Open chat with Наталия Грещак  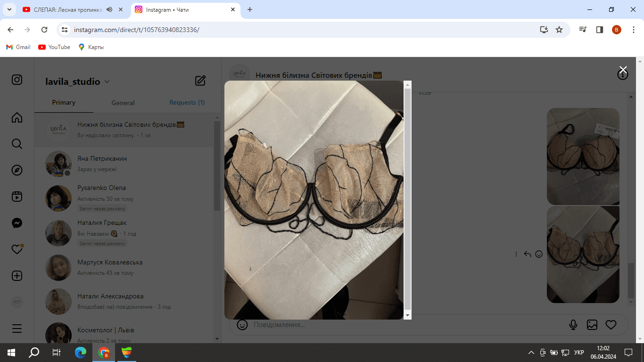tap(124, 233)
